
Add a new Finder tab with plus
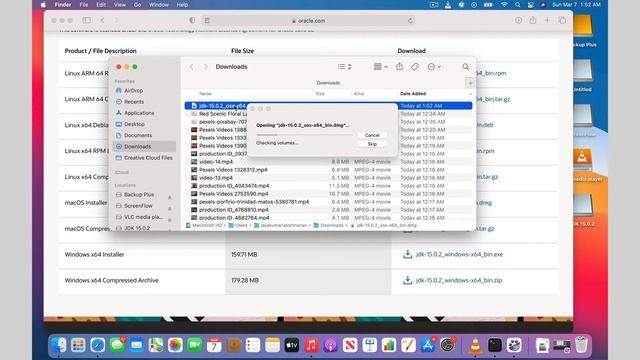470,83
